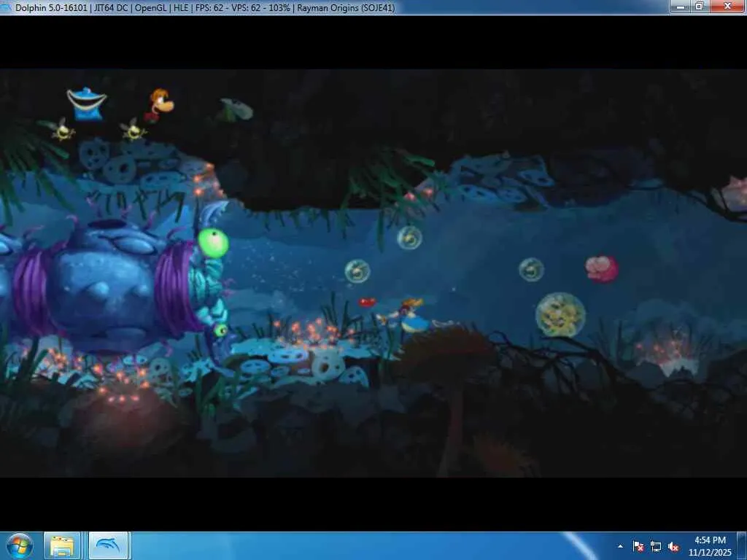This screenshot has height=560, width=747.
Task: Click the Rayman player portrait icon
Action: point(160,105)
